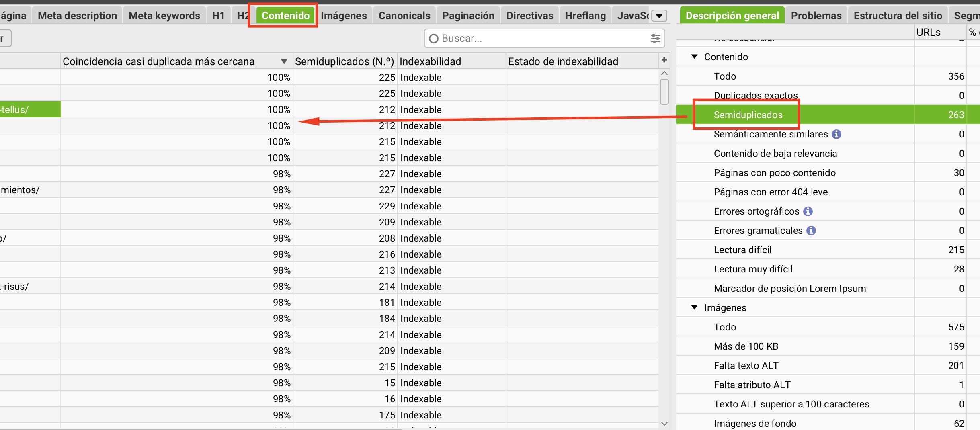Open the Problemas tab
The image size is (980, 430).
(x=816, y=16)
